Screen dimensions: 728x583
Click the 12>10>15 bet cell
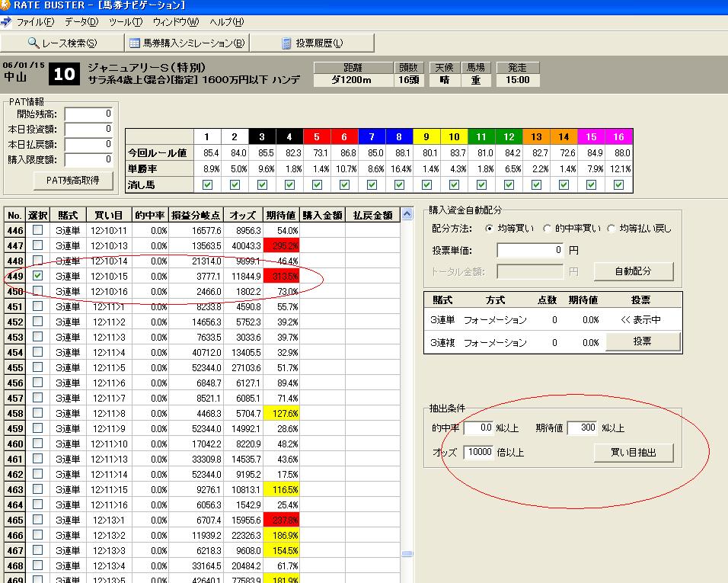(109, 277)
